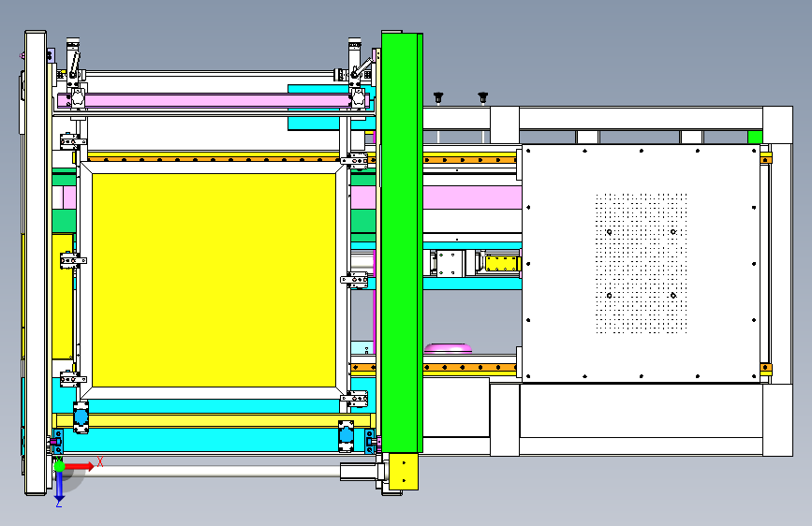
Task: Click the blue Z axis arrow of the triad
Action: point(60,486)
